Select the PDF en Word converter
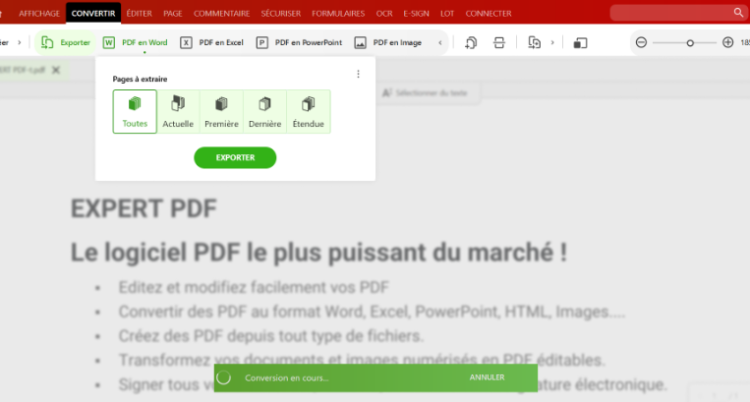The height and width of the screenshot is (402, 750). tap(135, 43)
